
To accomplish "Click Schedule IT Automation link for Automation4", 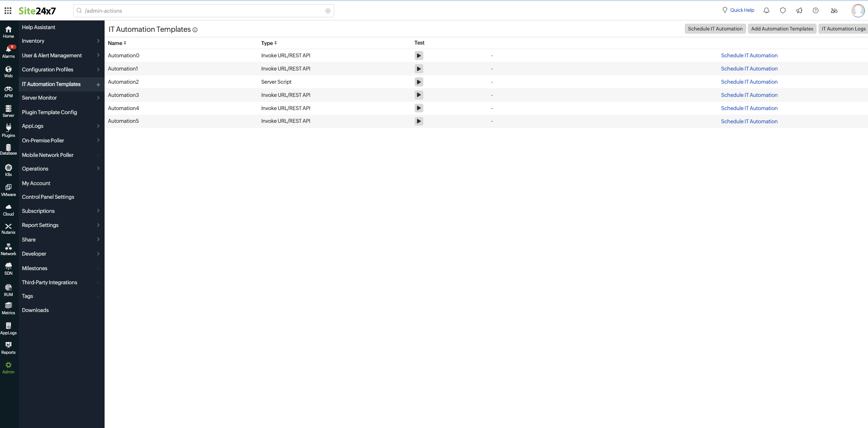I will tap(749, 108).
